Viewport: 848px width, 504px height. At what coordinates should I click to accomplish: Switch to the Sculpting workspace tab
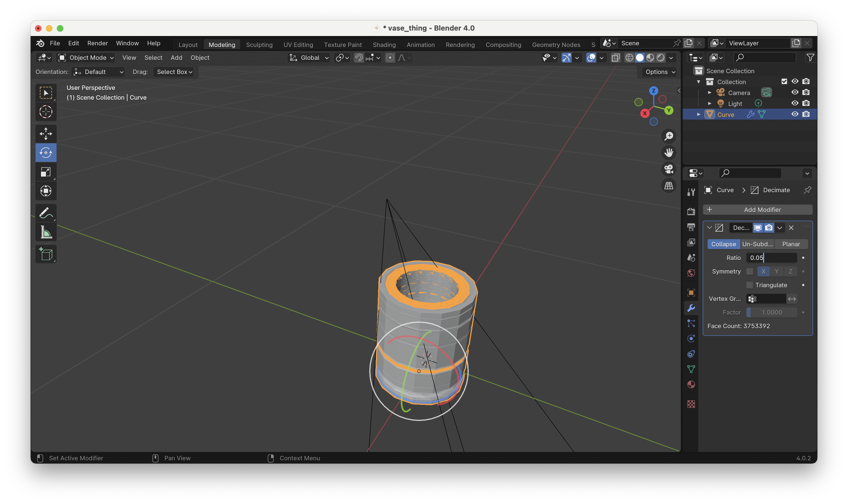point(259,45)
